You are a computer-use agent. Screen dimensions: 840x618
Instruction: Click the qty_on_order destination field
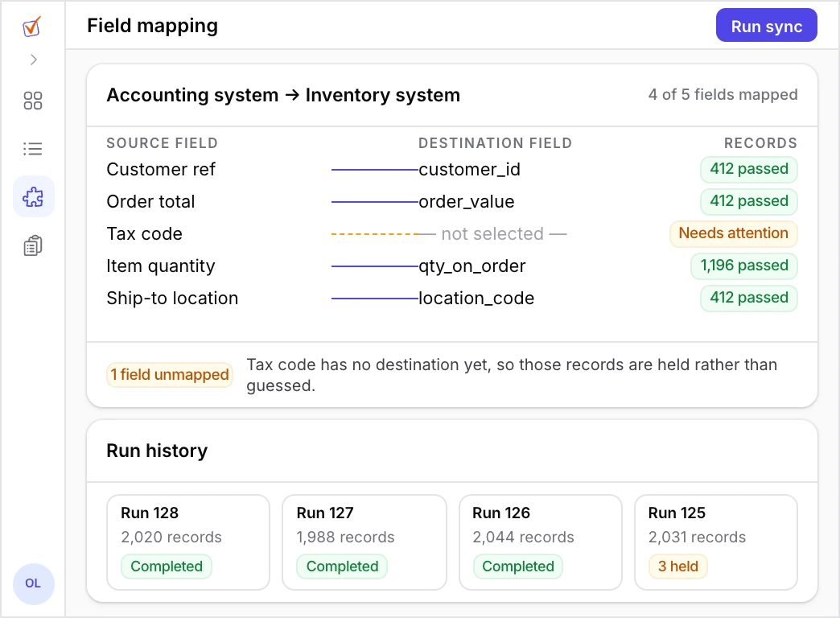point(472,266)
